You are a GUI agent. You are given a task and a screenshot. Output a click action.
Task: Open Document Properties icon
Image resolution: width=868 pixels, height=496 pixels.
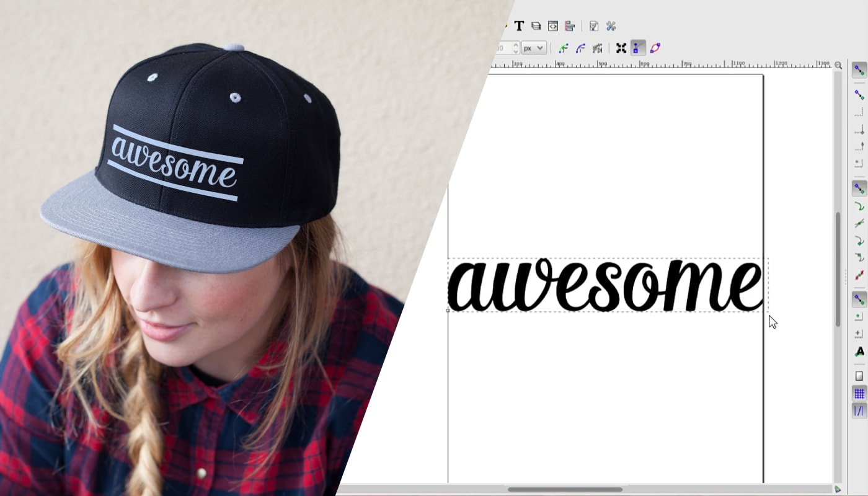coord(594,26)
